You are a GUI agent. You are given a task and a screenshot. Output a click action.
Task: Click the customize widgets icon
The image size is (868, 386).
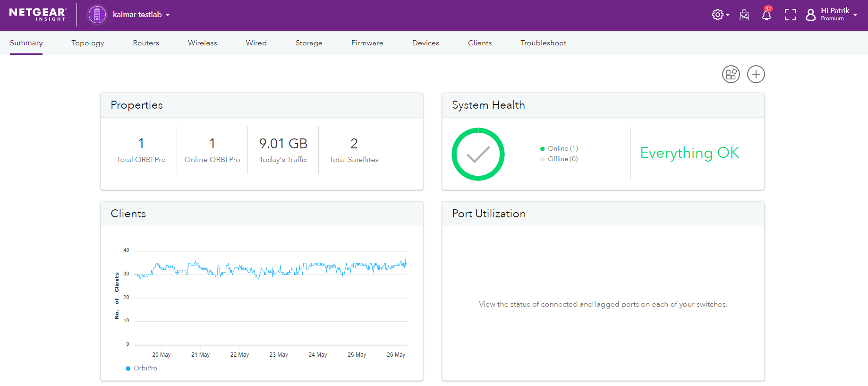pos(731,74)
